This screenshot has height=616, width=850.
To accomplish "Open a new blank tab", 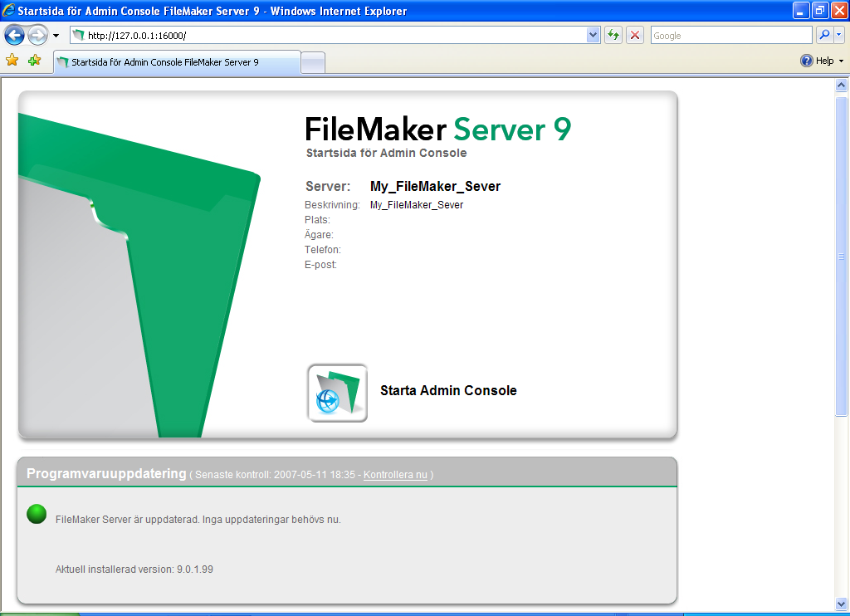I will point(313,63).
